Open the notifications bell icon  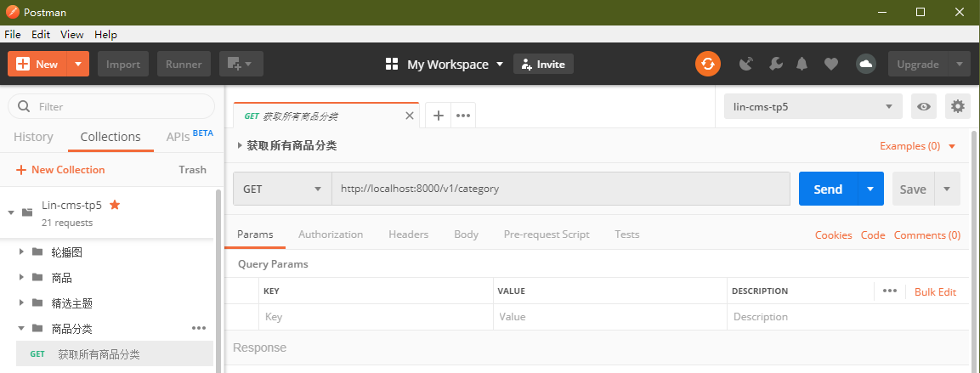[802, 64]
